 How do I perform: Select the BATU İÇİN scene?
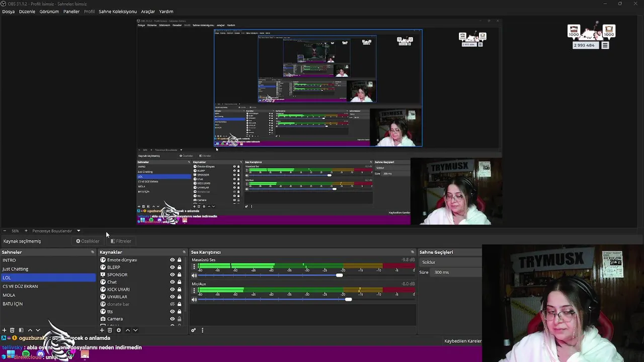[48, 304]
